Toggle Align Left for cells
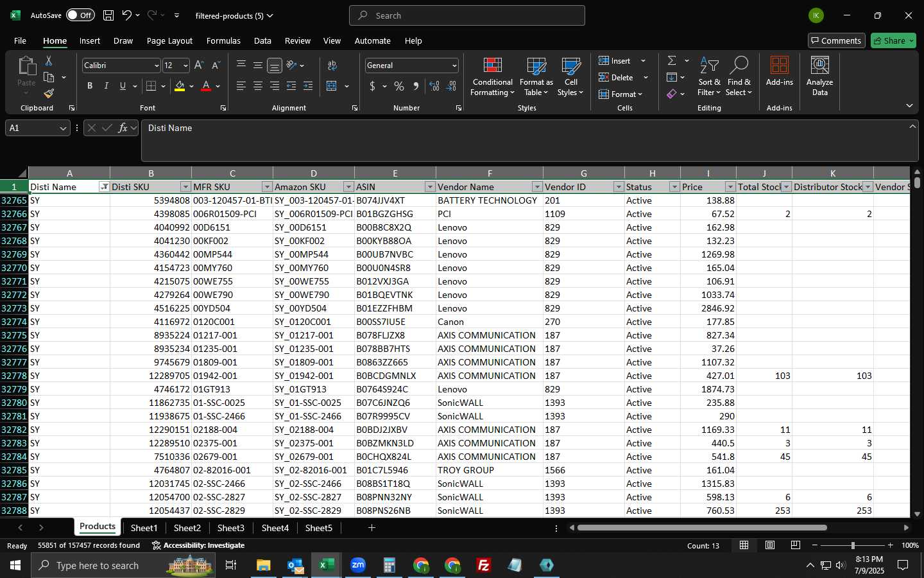The width and height of the screenshot is (924, 578). tap(241, 86)
